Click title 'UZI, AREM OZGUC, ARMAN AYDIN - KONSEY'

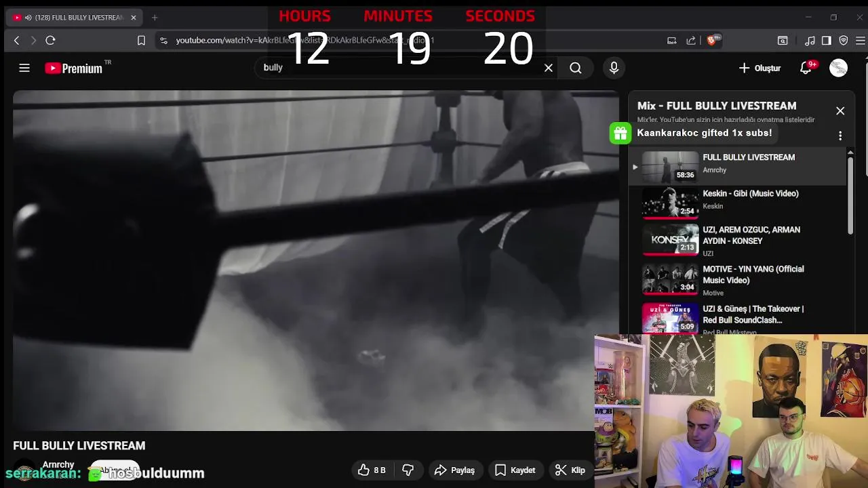click(751, 236)
